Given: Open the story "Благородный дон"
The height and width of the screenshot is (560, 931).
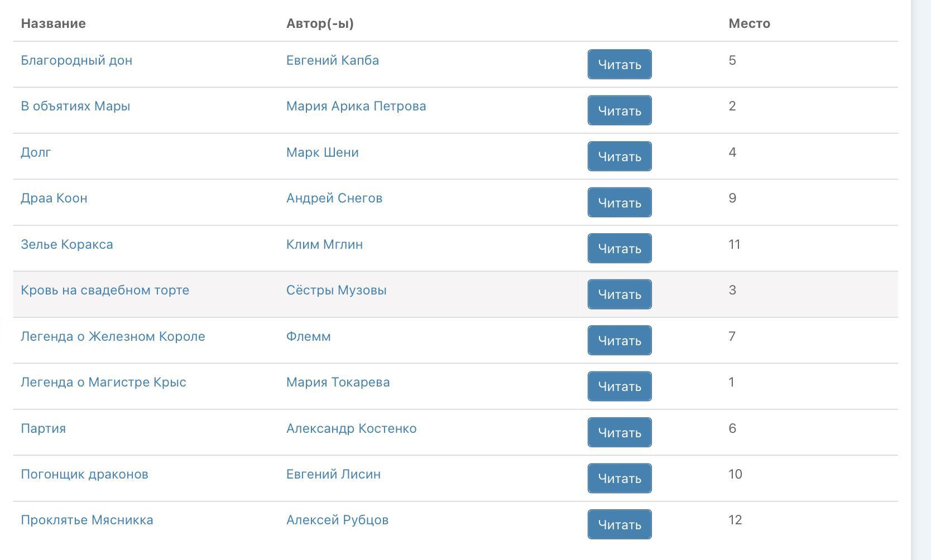Looking at the screenshot, I should pos(76,60).
